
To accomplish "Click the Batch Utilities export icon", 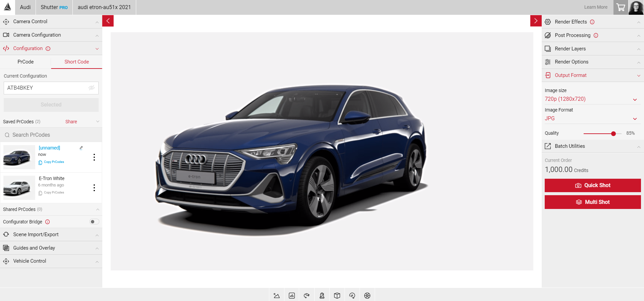I will tap(548, 146).
